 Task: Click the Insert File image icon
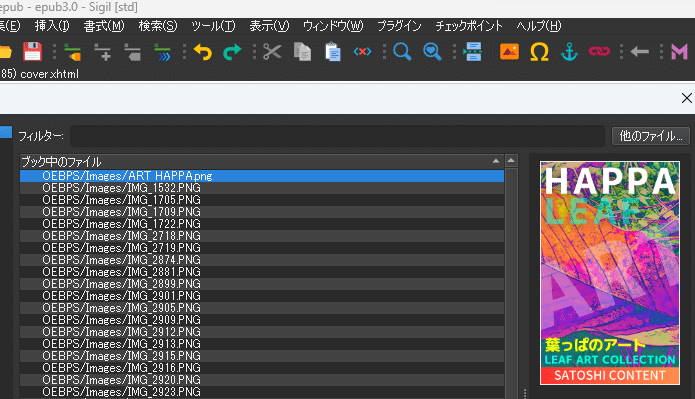pyautogui.click(x=509, y=52)
